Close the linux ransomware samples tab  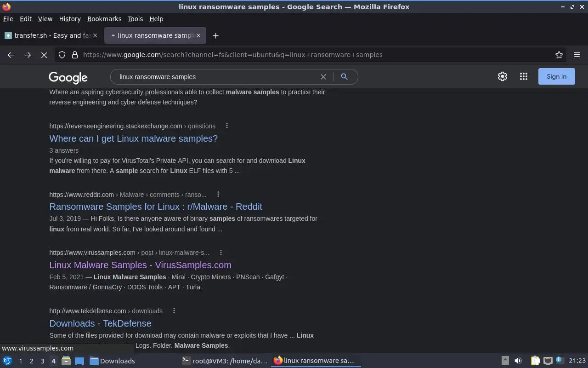[198, 35]
